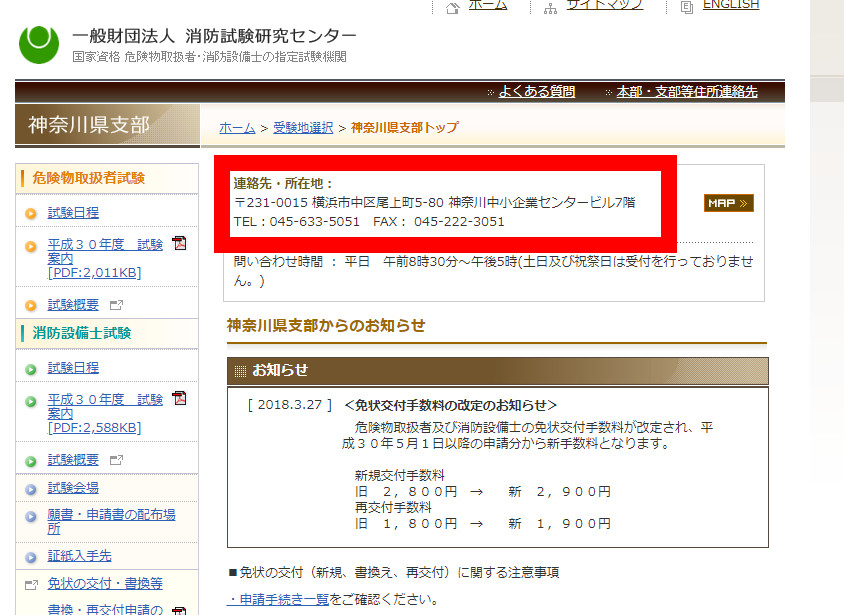
Task: Click the 証紙入手先 sidebar link
Action: pyautogui.click(x=79, y=556)
